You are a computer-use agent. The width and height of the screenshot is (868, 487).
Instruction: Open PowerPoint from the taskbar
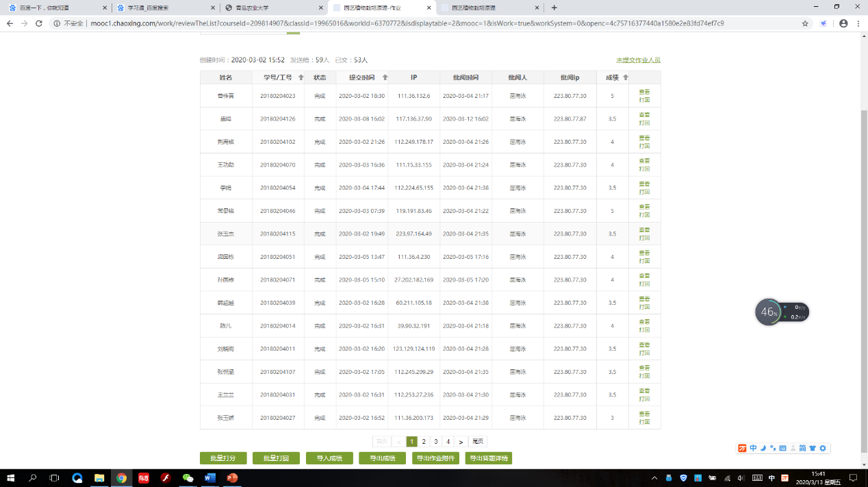coord(232,477)
